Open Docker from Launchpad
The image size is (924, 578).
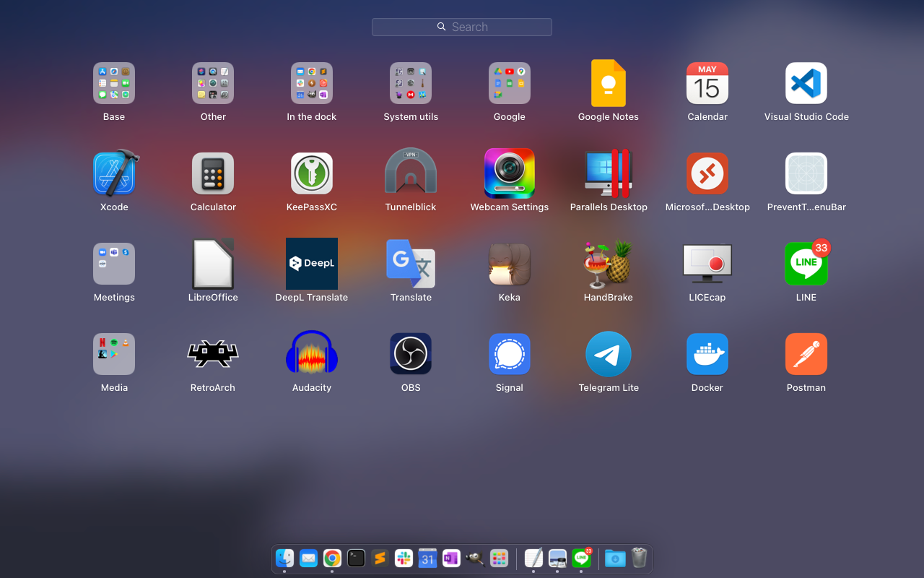(x=707, y=354)
